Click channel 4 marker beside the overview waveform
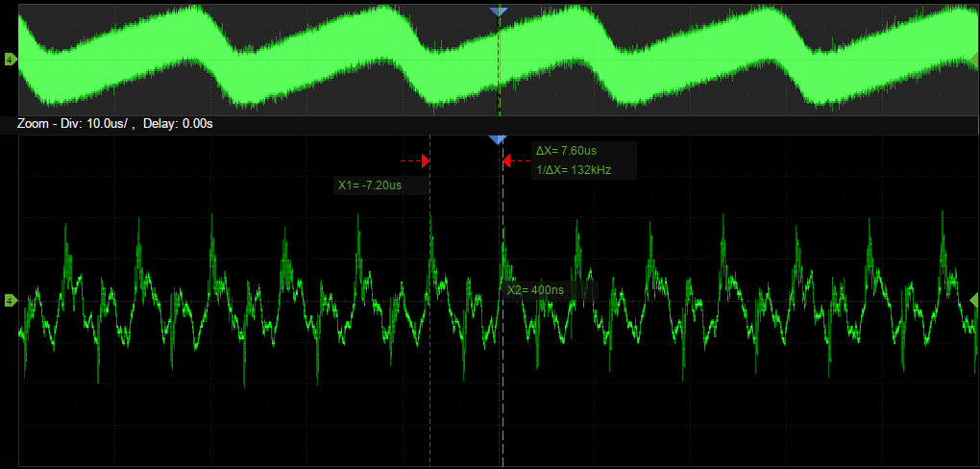980x469 pixels. [10, 60]
